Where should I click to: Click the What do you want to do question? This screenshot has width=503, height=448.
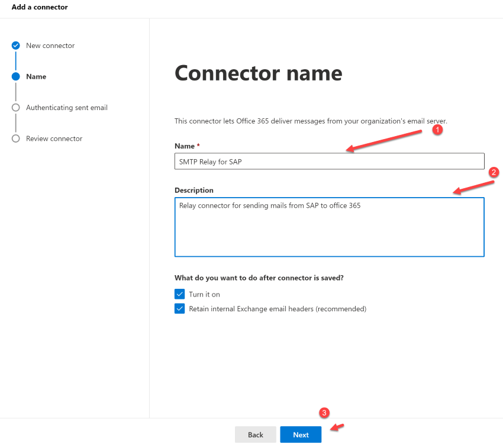click(259, 278)
